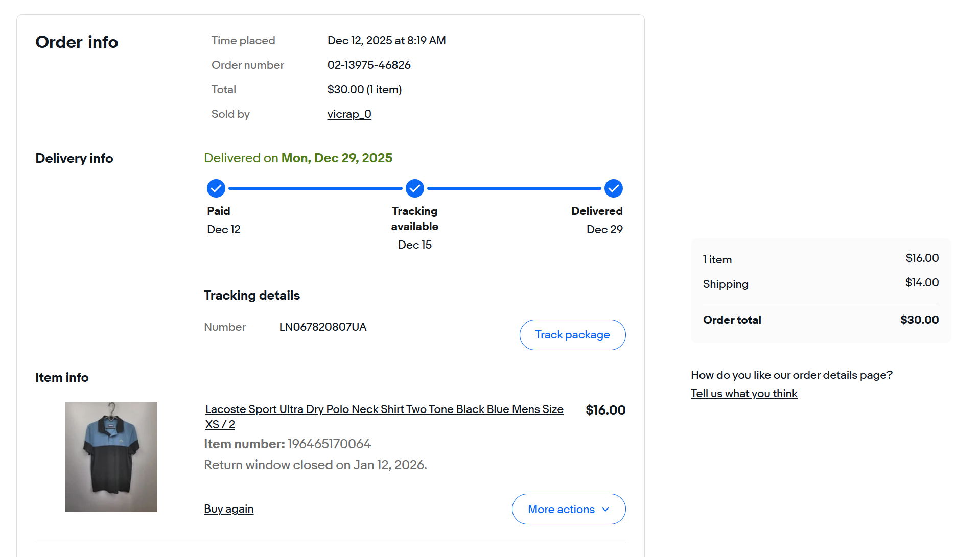The height and width of the screenshot is (557, 980).
Task: Click order number 02-13975-46826
Action: [x=369, y=65]
